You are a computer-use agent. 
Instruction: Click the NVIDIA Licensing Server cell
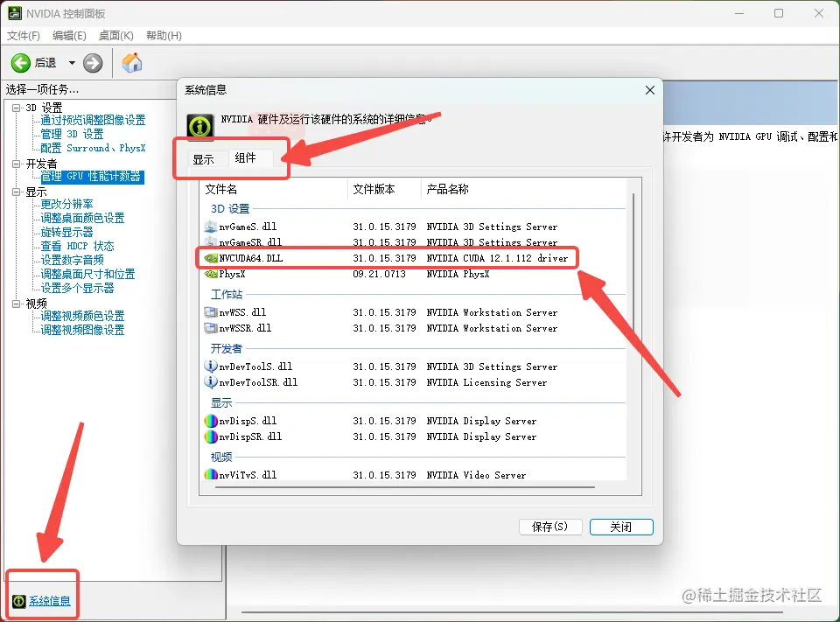tap(486, 382)
